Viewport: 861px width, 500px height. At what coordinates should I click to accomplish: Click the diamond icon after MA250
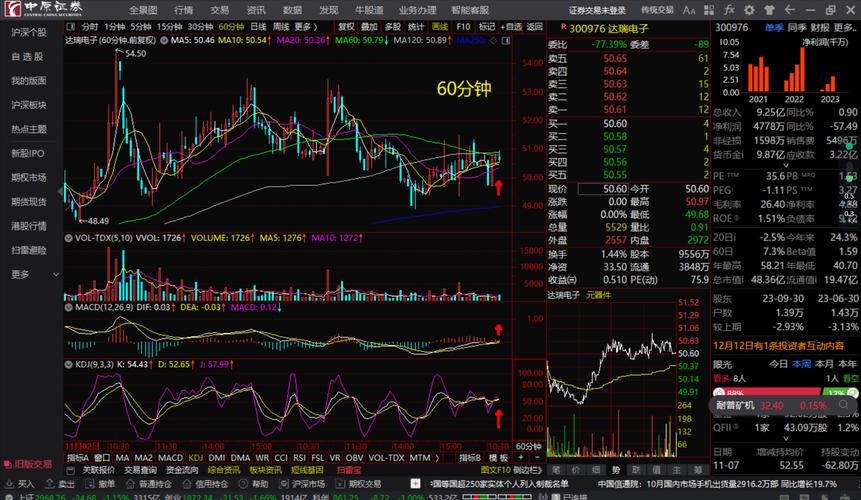[x=494, y=41]
